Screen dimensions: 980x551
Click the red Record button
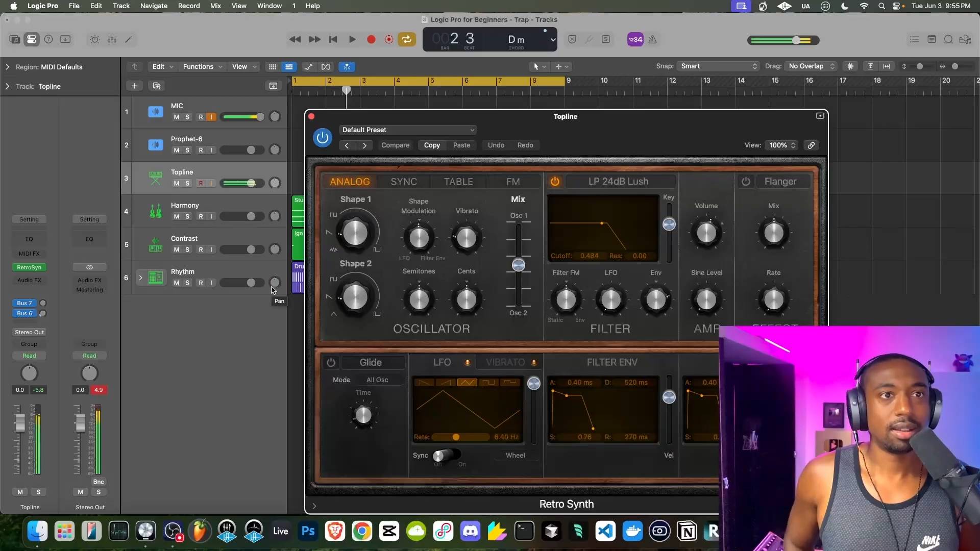point(371,39)
